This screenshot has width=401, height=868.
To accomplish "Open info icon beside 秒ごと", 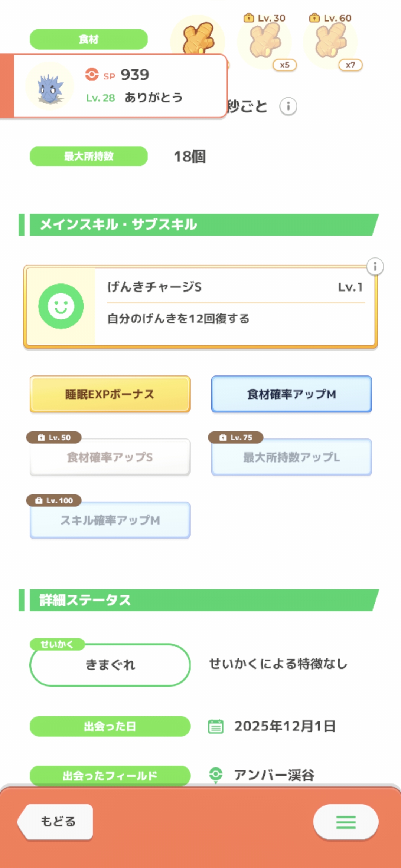I will tap(288, 107).
